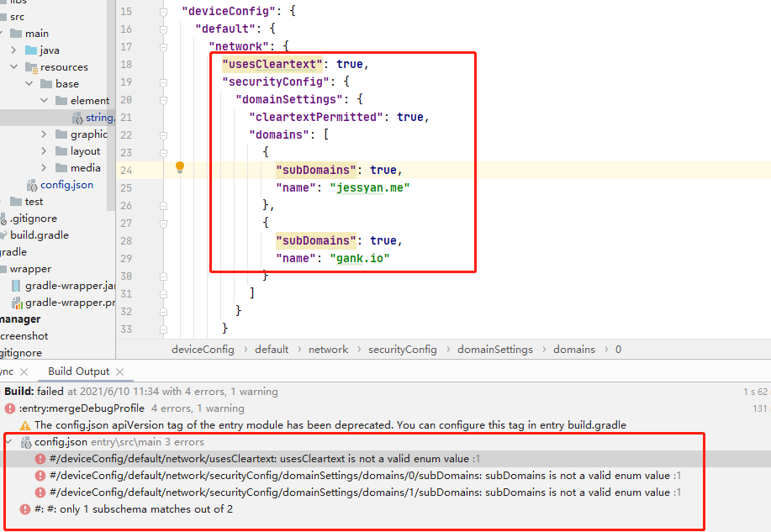Expand the graphic folder
Screen dimensions: 771x532
45,134
